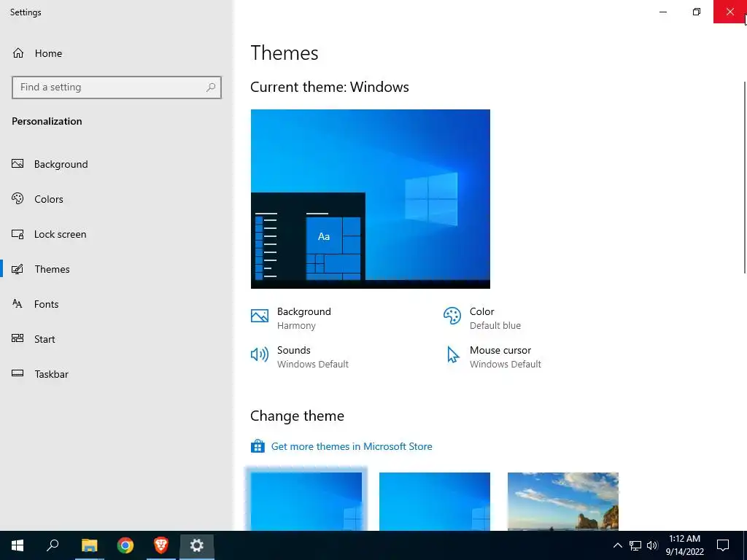The width and height of the screenshot is (747, 560).
Task: Click the Start tiles icon in sidebar
Action: point(18,338)
